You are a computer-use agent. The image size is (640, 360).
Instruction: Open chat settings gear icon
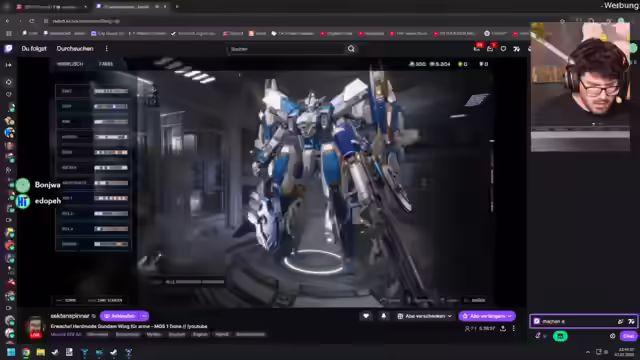612,336
